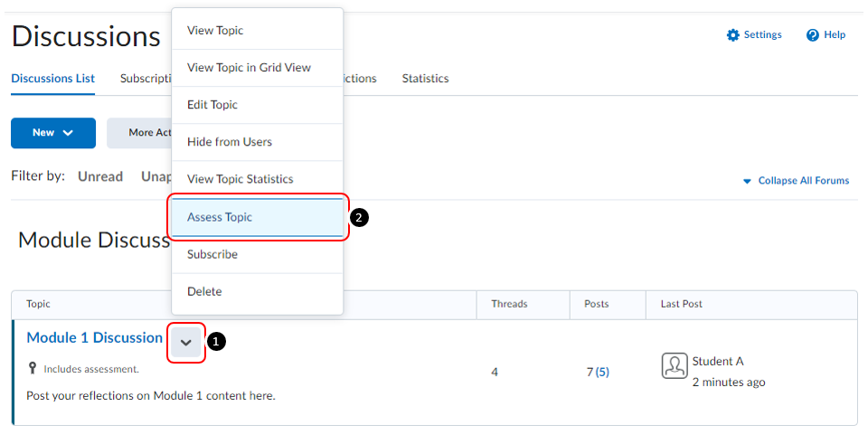Click Subscribe in the context menu
Image resolution: width=868 pixels, height=435 pixels.
212,254
